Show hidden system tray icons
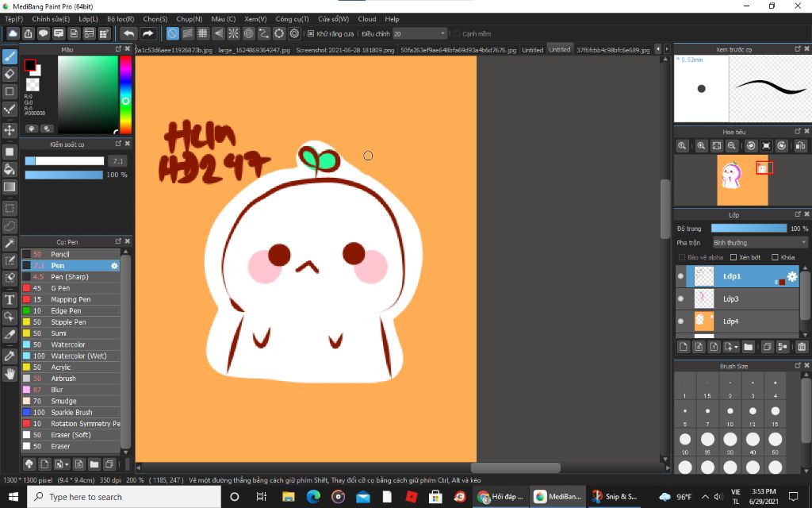812x508 pixels. 704,497
